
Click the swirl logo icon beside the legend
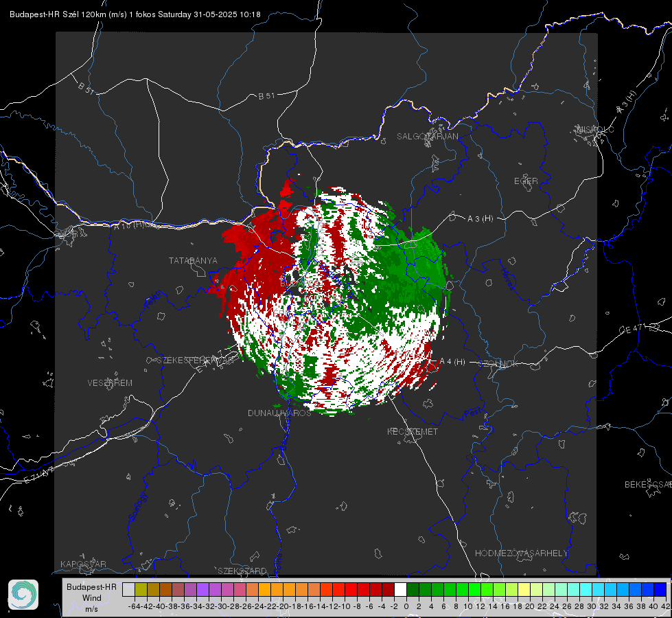[x=23, y=595]
